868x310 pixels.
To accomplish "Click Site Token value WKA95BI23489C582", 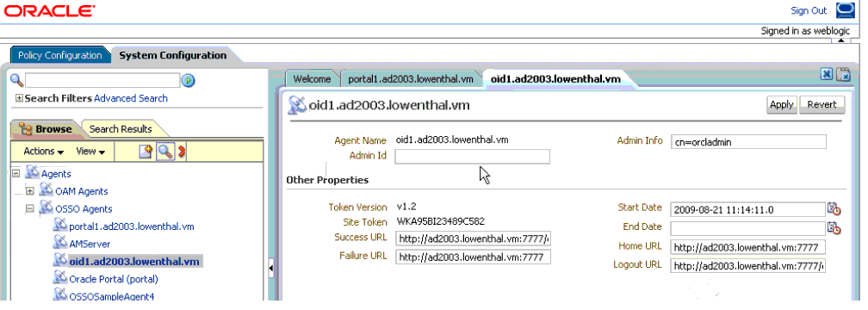I will (x=441, y=221).
